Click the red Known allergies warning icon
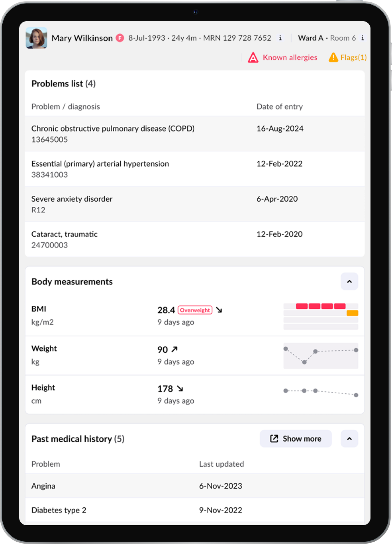 [x=253, y=58]
